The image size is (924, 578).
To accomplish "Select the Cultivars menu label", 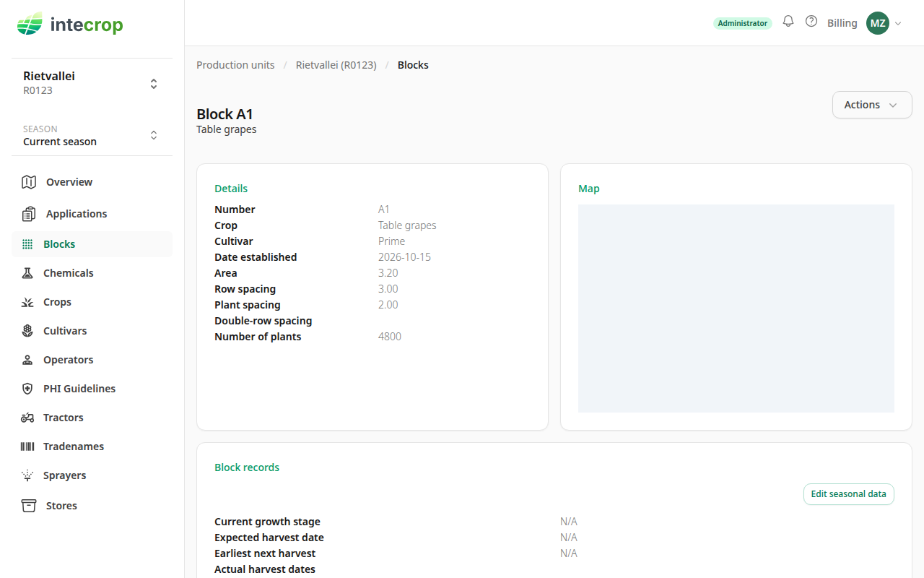I will 65,331.
